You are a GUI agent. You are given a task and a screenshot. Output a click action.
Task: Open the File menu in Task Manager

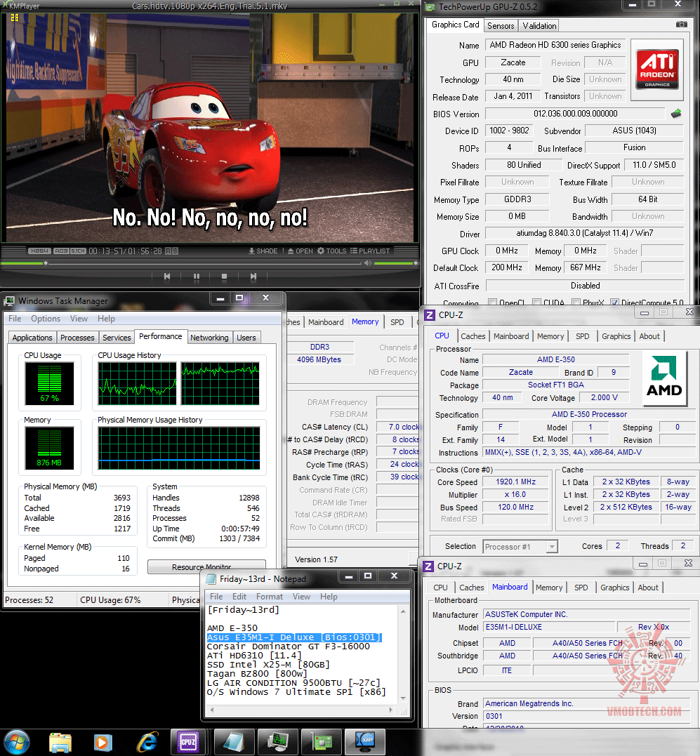tap(15, 319)
